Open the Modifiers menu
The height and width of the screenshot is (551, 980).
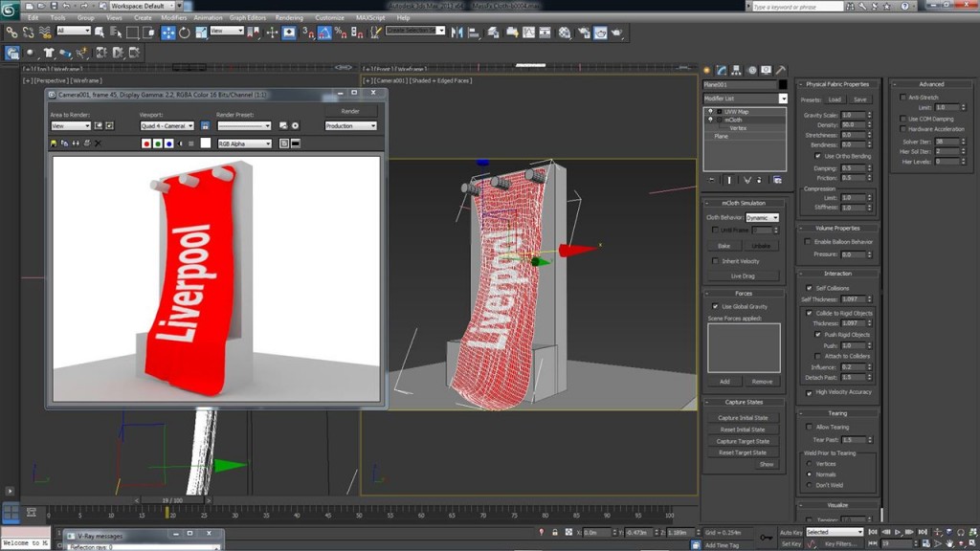pyautogui.click(x=174, y=17)
